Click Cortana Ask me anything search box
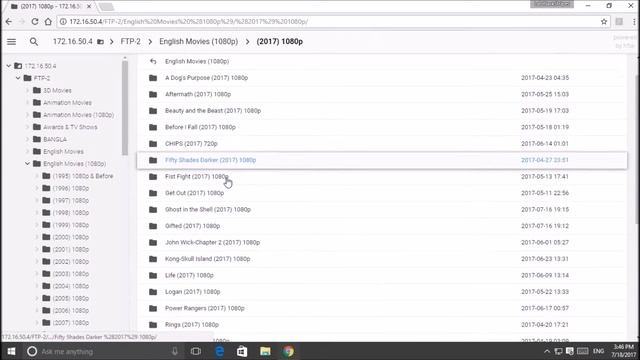The width and height of the screenshot is (640, 360). tap(102, 351)
